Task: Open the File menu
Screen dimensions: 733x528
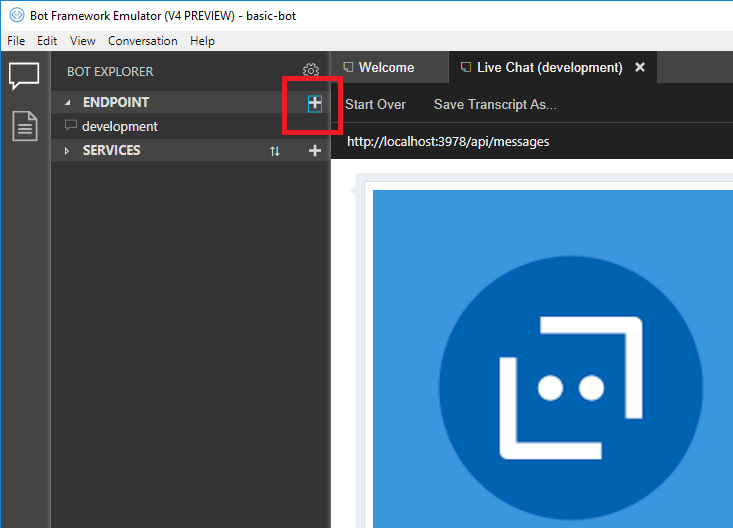Action: [x=16, y=41]
